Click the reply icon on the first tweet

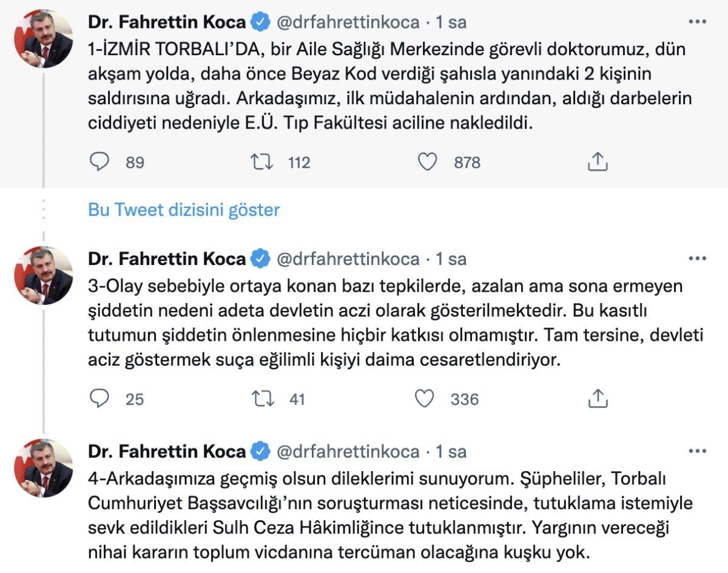coord(99,162)
